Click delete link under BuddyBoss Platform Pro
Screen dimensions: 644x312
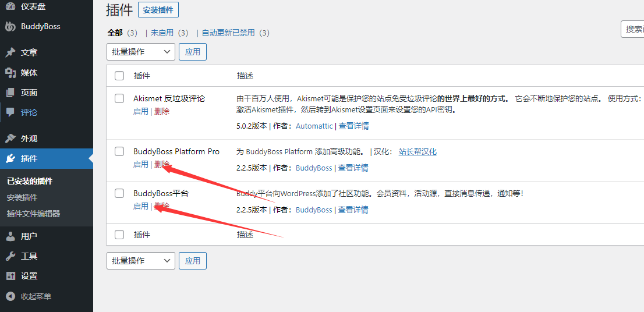click(161, 164)
